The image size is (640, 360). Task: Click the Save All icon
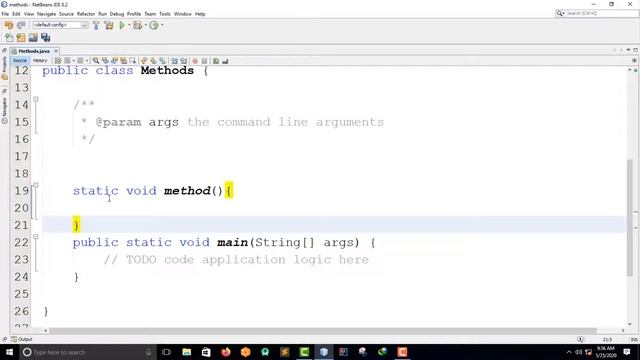point(45,38)
